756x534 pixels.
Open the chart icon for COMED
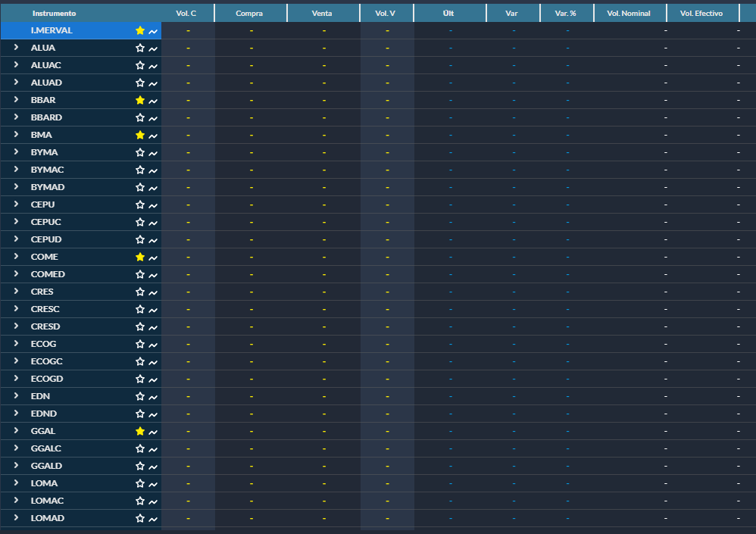[153, 275]
